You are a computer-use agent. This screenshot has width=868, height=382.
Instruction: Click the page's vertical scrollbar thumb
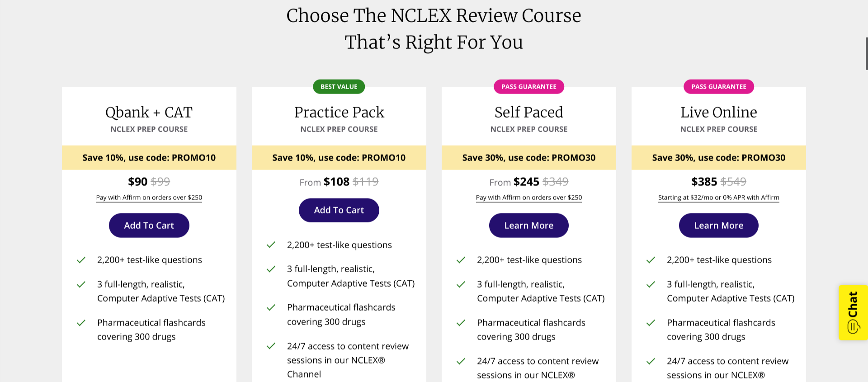(866, 53)
